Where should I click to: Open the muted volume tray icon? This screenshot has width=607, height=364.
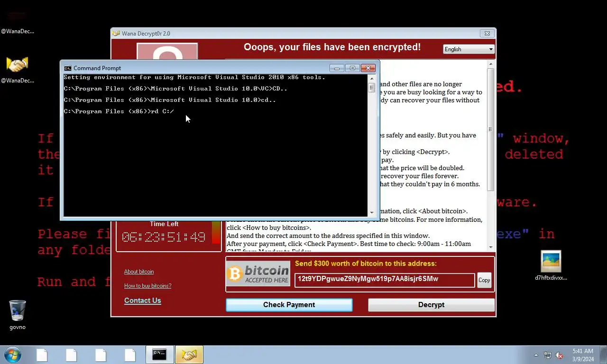pos(559,355)
